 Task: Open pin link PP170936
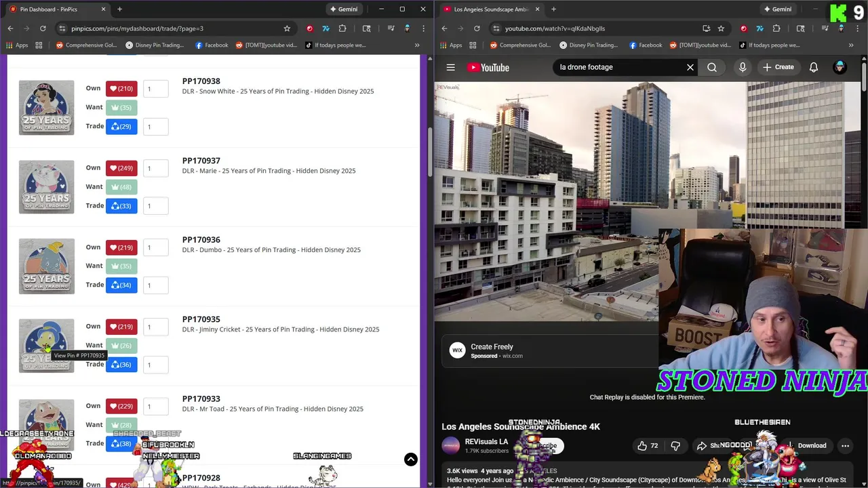tap(201, 240)
